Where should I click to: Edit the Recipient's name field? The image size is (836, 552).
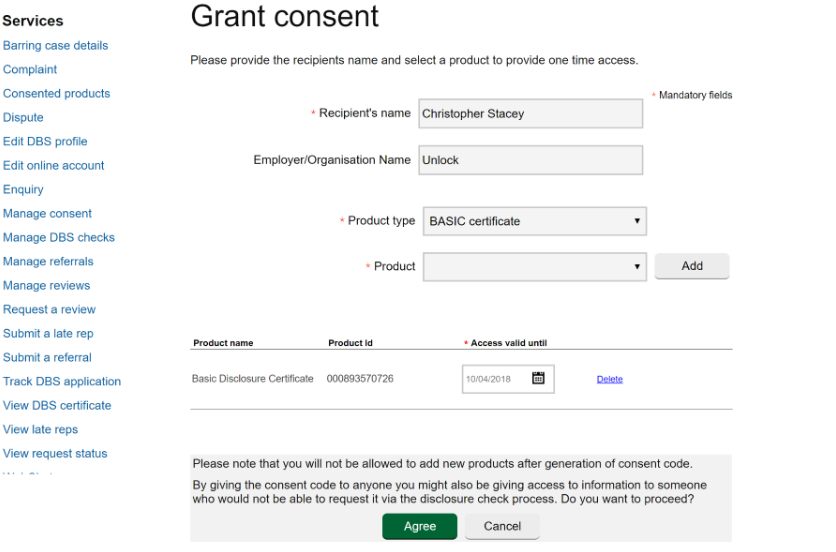tap(530, 113)
